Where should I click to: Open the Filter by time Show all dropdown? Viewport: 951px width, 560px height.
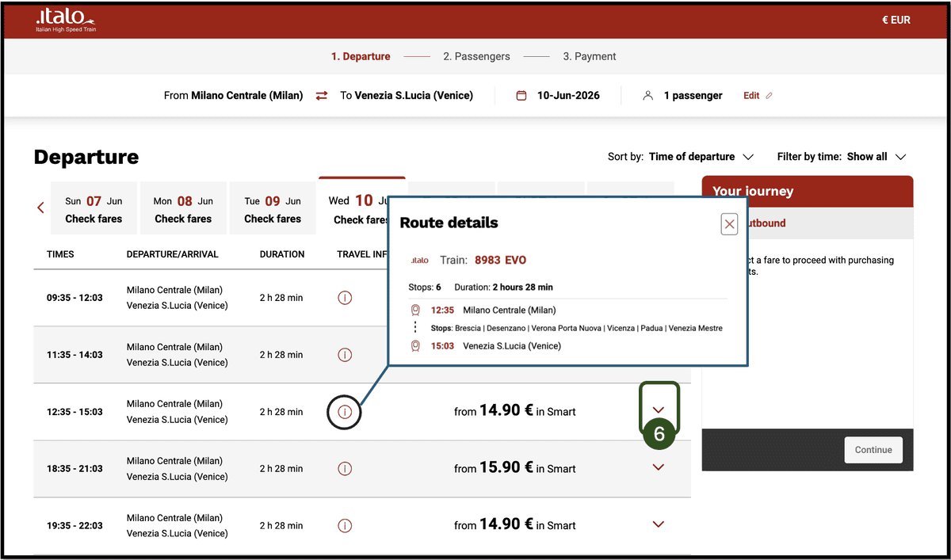842,157
